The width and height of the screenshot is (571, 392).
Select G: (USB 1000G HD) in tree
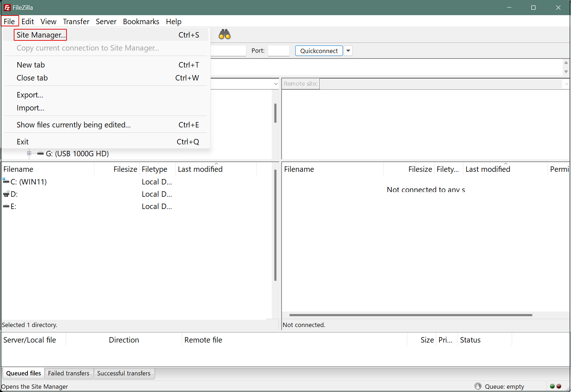point(77,154)
